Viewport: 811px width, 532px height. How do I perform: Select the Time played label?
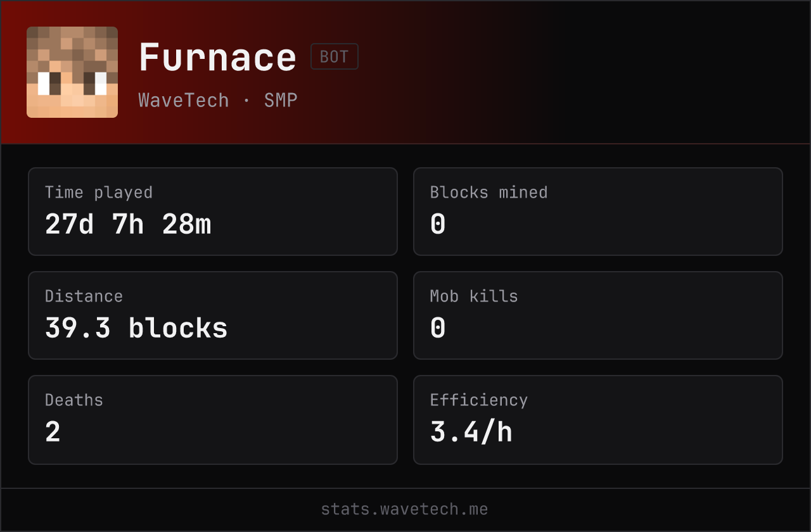click(x=99, y=193)
